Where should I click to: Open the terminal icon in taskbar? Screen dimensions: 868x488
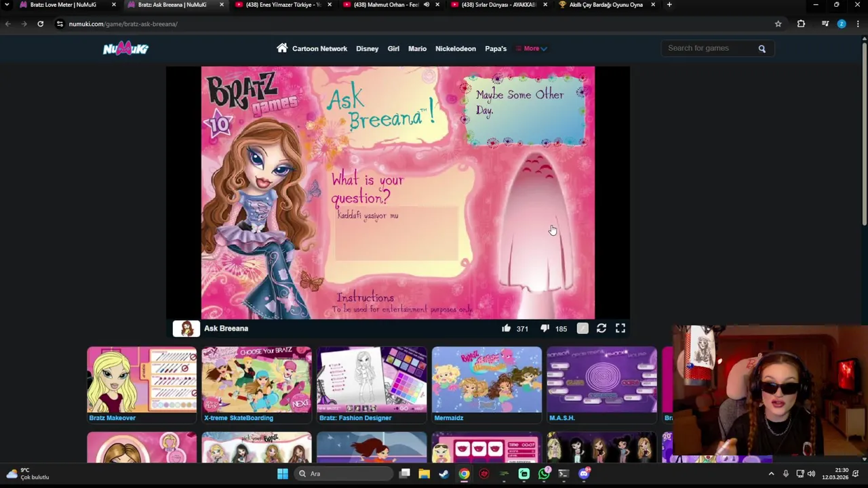tap(564, 474)
